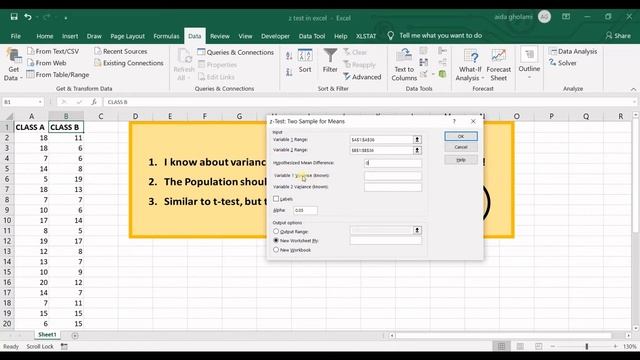Click the dialog help question mark
Image resolution: width=640 pixels, height=360 pixels.
tap(454, 121)
